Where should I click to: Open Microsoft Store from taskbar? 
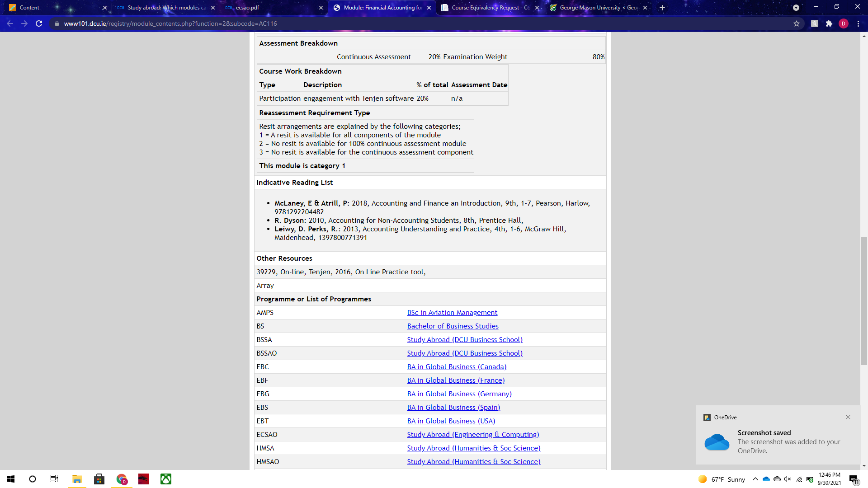[99, 479]
